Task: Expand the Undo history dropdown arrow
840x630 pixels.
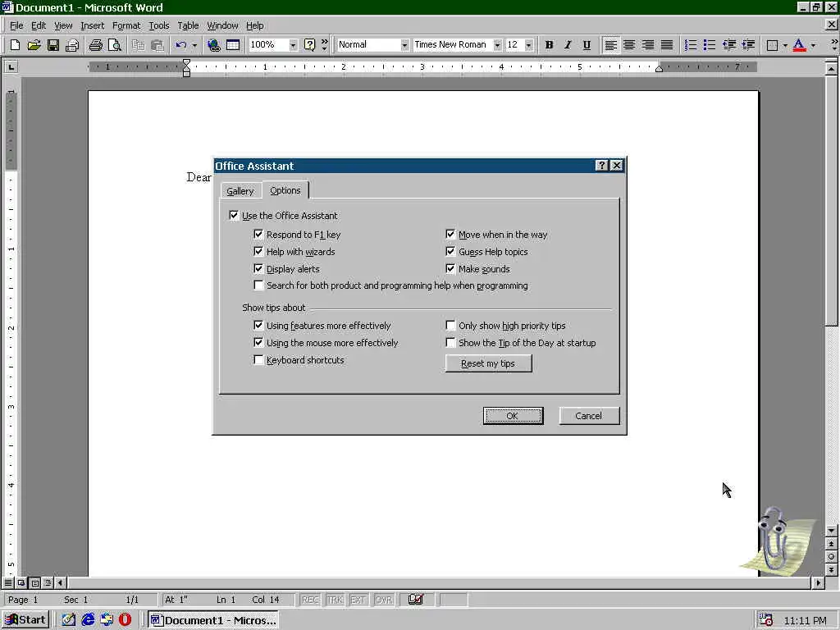Action: coord(194,45)
